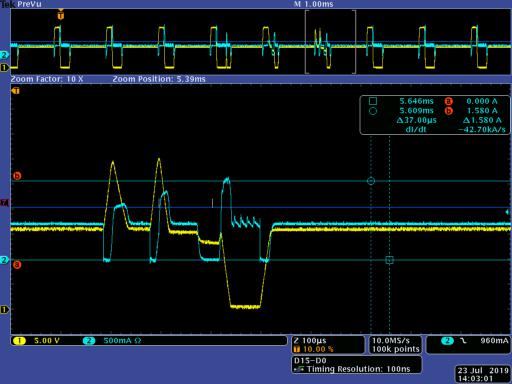Open the trigger level 960mA readout
This screenshot has width=512, height=384.
494,341
